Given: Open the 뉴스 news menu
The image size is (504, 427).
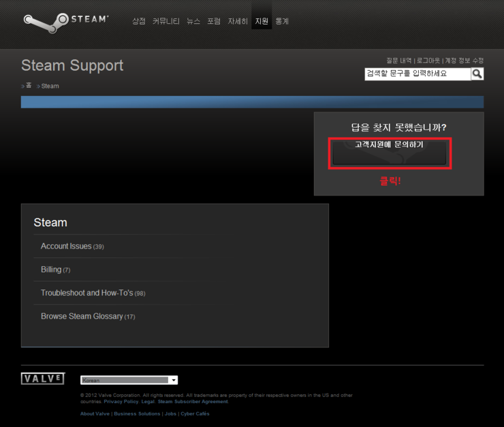Looking at the screenshot, I should point(193,21).
